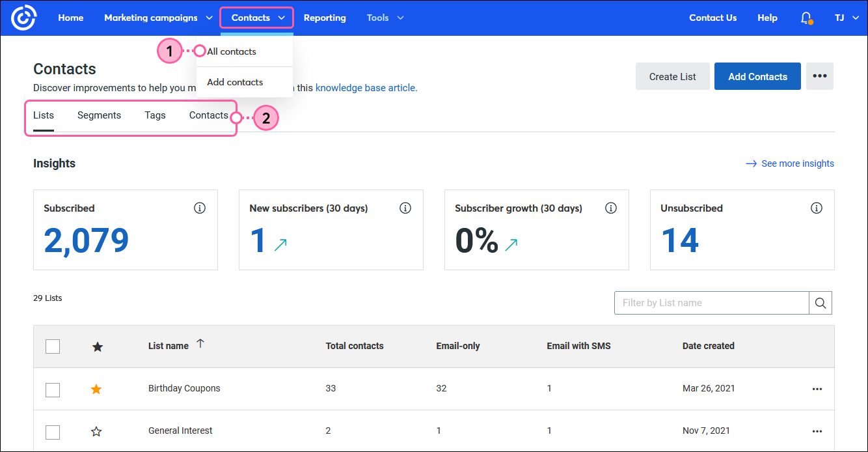This screenshot has width=868, height=452.
Task: Click See more insights link
Action: point(790,163)
